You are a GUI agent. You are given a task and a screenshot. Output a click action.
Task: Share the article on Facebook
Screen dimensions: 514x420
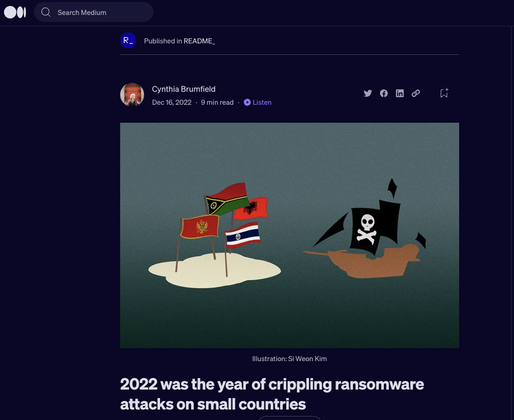384,93
